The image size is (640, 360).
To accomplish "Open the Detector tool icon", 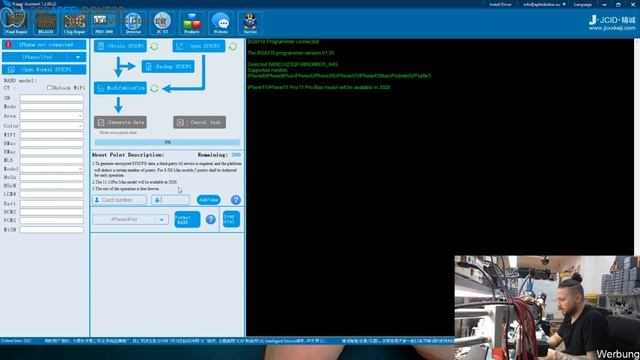I will pos(133,22).
